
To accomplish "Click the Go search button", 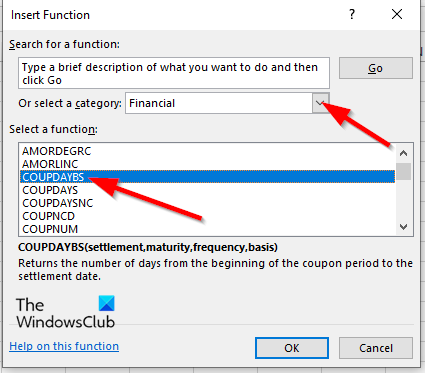I will [376, 68].
